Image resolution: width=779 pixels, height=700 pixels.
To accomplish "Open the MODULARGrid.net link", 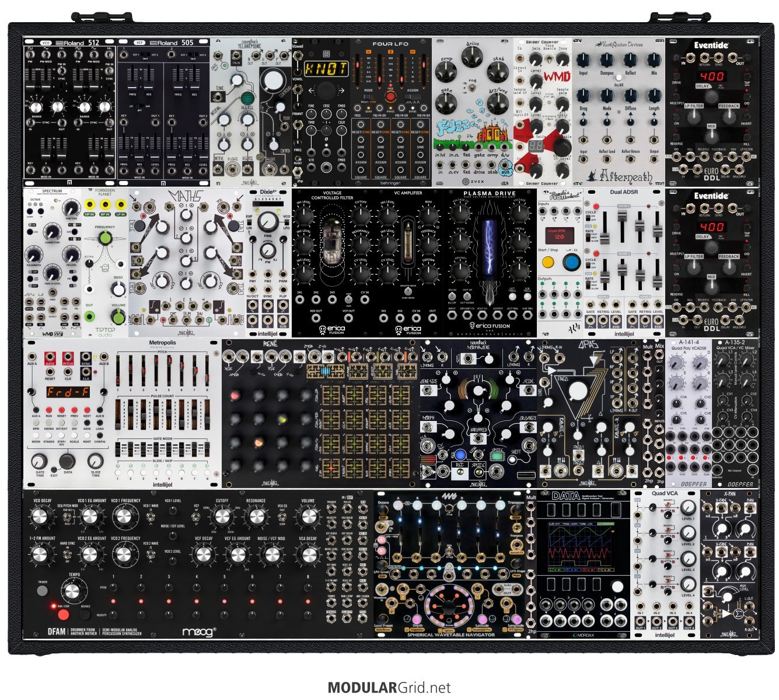I will click(389, 688).
